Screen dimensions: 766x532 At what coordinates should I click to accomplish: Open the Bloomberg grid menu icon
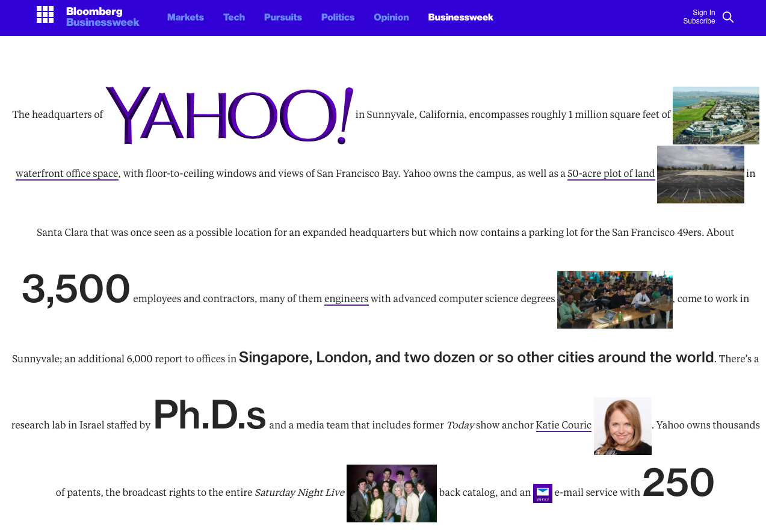45,14
